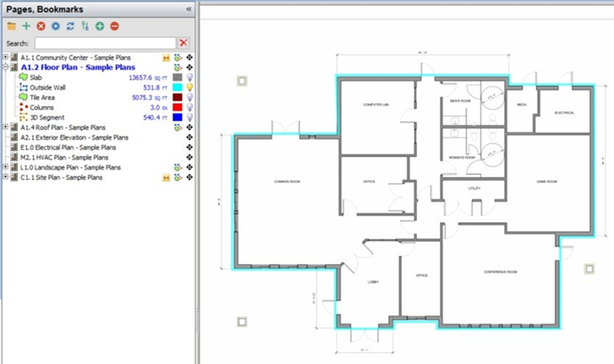Click A1.1 Community Center takeoff icon

[x=177, y=58]
